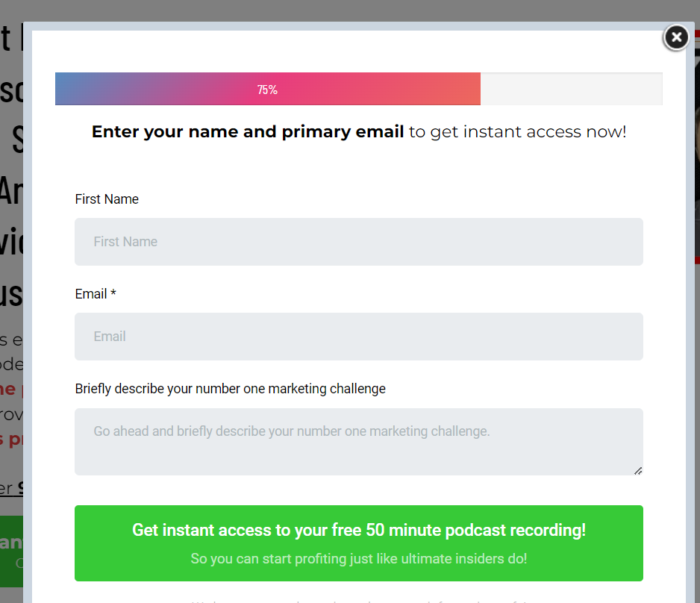Click the 75% text on the progress bar

pyautogui.click(x=267, y=90)
